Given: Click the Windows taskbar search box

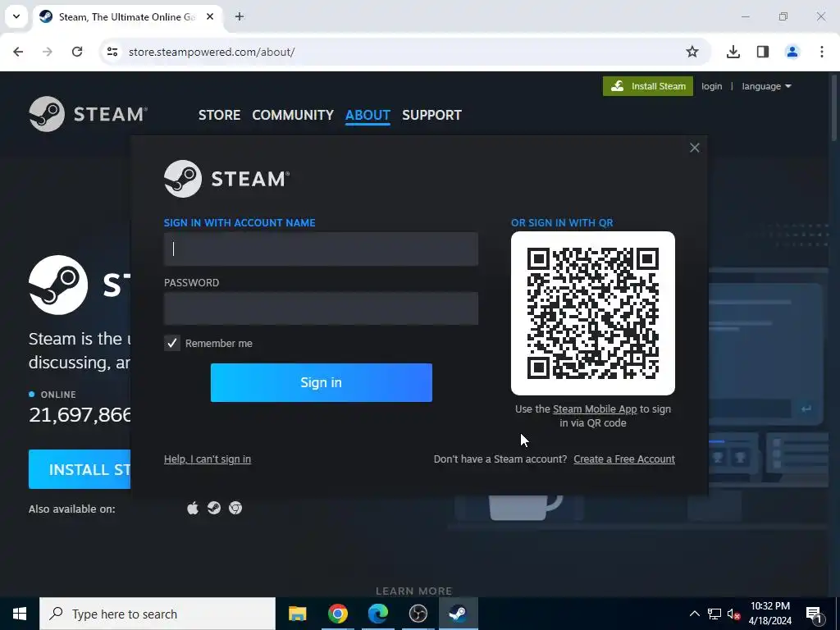Looking at the screenshot, I should click(157, 614).
